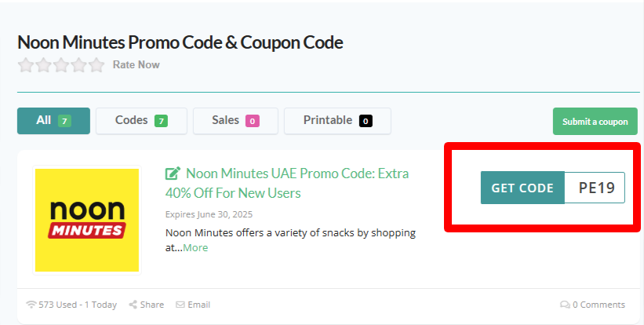Click the GET CODE button
Viewport: 644px width, 325px height.
coord(522,188)
